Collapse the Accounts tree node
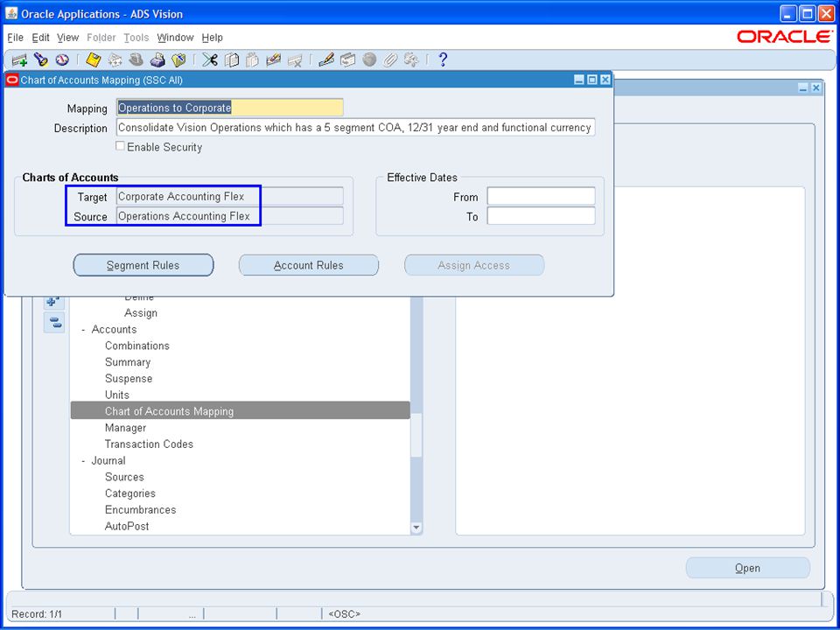 coord(83,330)
